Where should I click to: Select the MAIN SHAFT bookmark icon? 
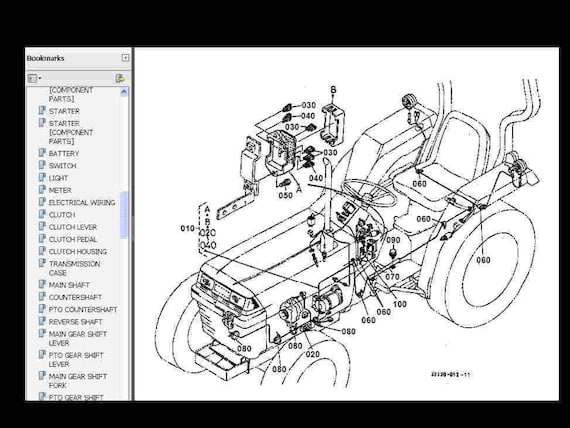tap(42, 285)
